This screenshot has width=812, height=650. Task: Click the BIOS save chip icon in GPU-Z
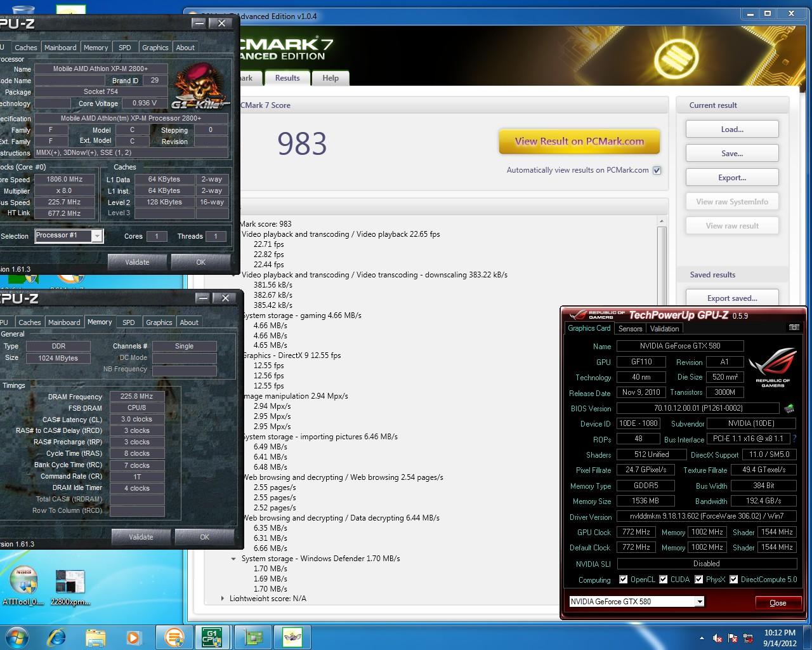tap(789, 408)
